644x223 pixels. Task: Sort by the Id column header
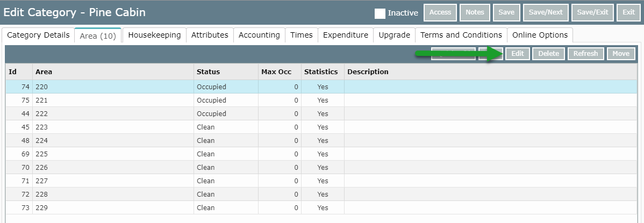coord(19,72)
